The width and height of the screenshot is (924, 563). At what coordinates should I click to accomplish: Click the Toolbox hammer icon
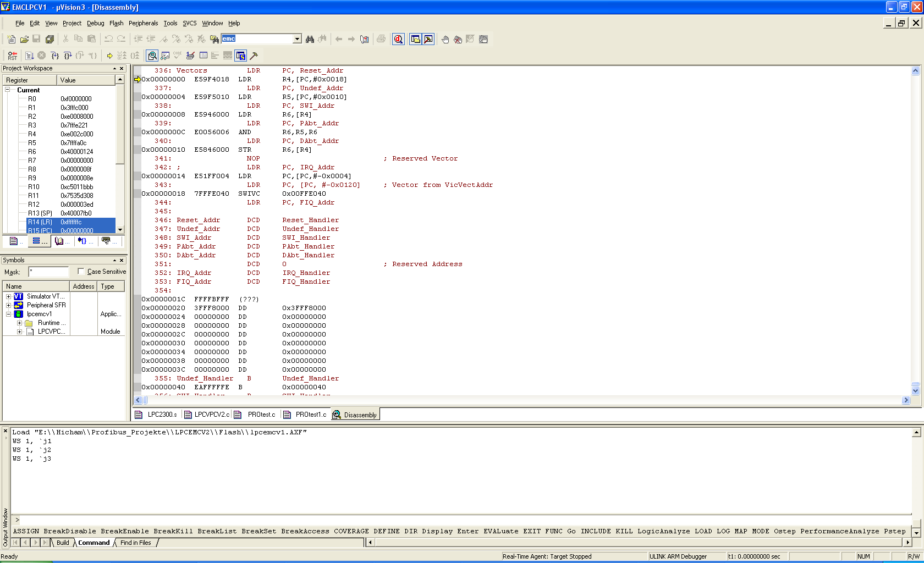tap(254, 56)
